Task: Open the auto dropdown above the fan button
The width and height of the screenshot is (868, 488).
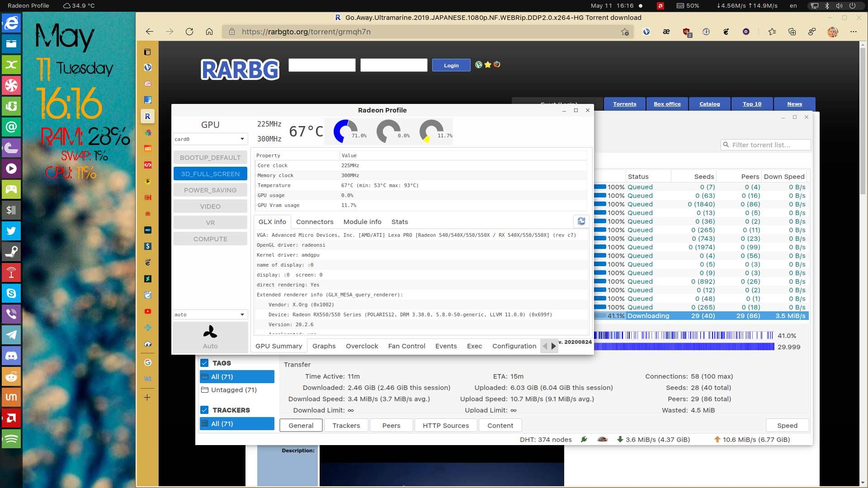Action: point(210,314)
